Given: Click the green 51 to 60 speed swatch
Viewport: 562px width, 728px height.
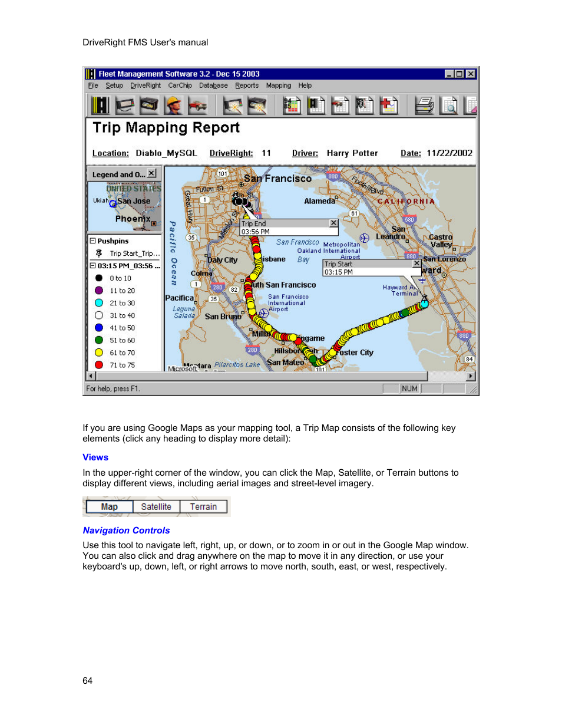Looking at the screenshot, I should pos(99,340).
